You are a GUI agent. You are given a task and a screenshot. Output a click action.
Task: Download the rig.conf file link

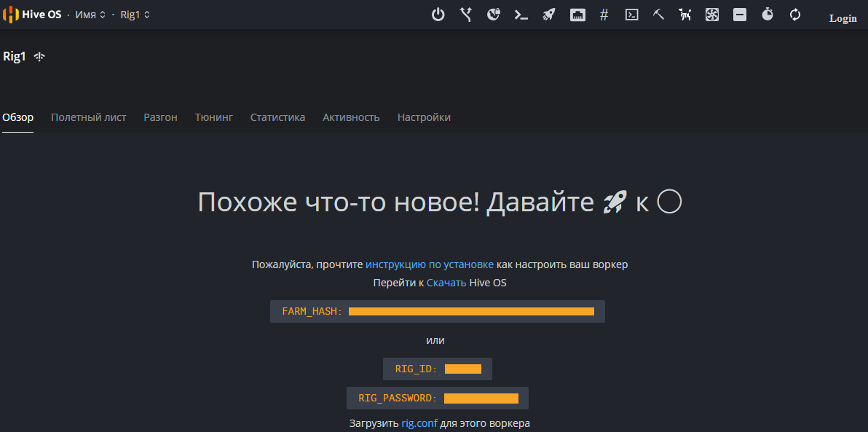pos(419,423)
